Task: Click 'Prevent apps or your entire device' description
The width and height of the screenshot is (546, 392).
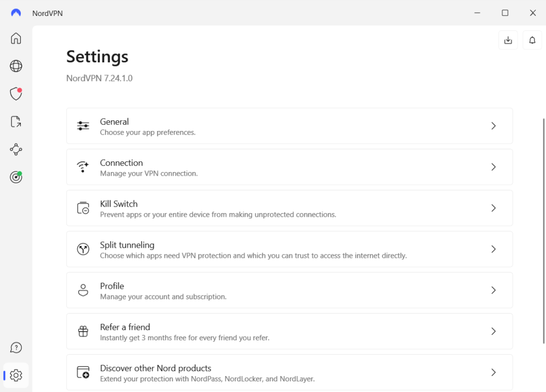Action: [218, 215]
